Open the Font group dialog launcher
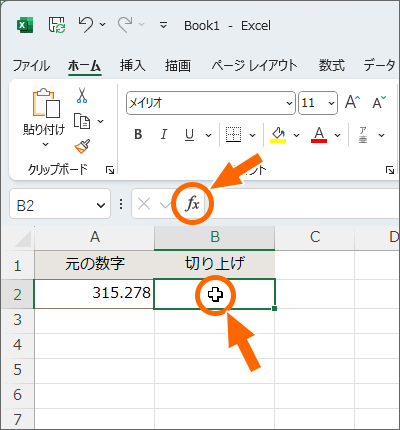The width and height of the screenshot is (400, 430). (x=390, y=170)
